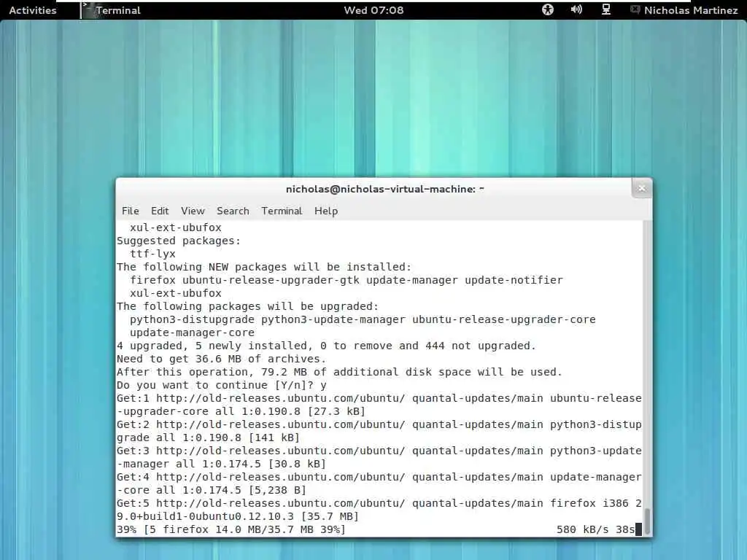This screenshot has height=560, width=747.
Task: Click the Terminal icon in the top bar
Action: (87, 10)
